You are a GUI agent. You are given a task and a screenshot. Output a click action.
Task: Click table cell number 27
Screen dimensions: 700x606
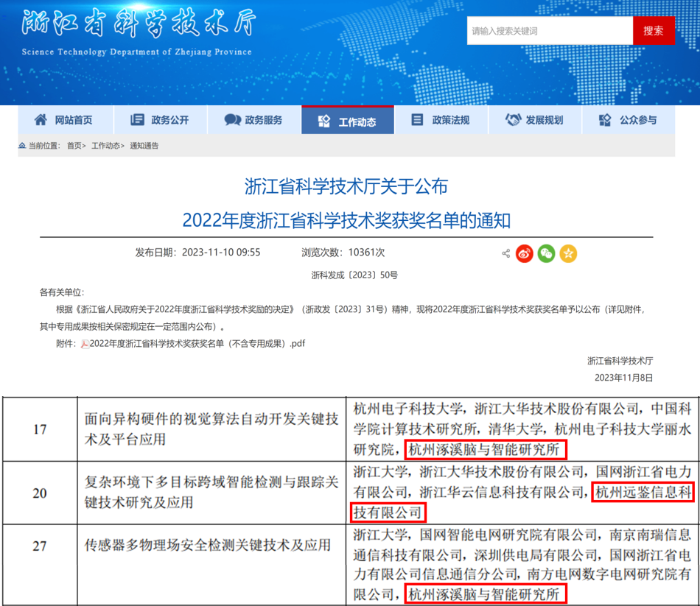40,546
